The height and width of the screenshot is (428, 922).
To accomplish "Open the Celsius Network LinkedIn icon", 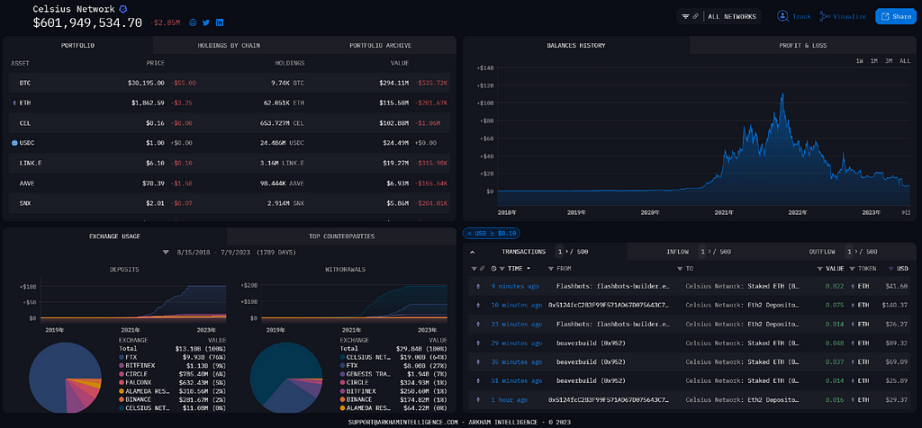I will point(219,22).
